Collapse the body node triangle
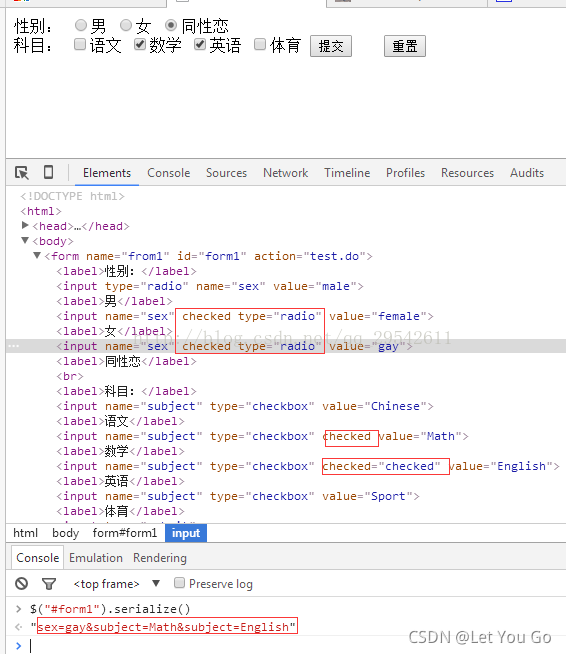 click(25, 240)
